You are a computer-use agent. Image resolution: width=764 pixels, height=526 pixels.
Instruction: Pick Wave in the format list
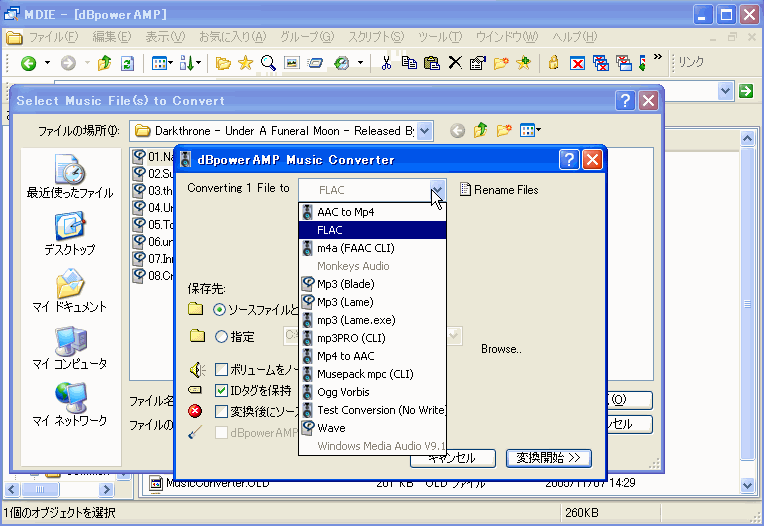[x=372, y=428]
